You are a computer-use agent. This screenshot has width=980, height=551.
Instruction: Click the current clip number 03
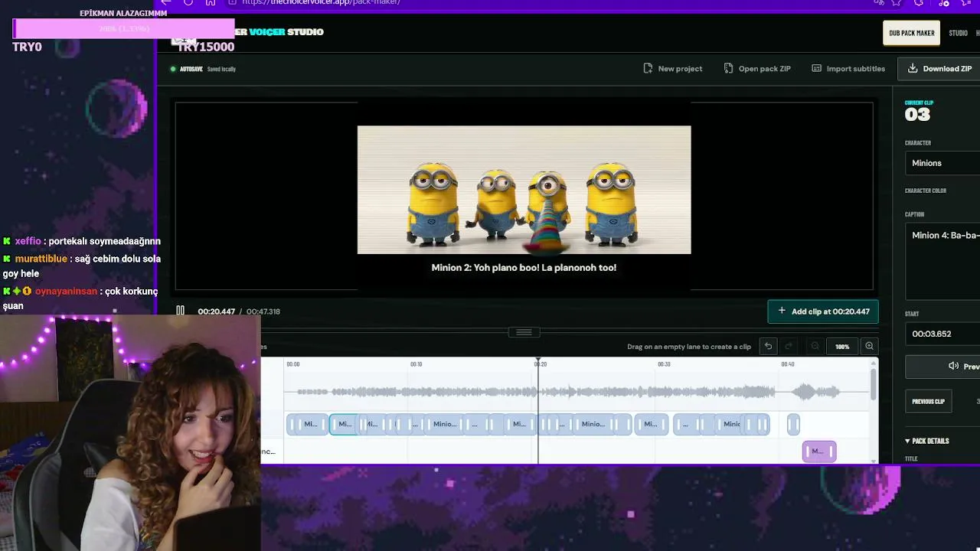click(x=917, y=115)
